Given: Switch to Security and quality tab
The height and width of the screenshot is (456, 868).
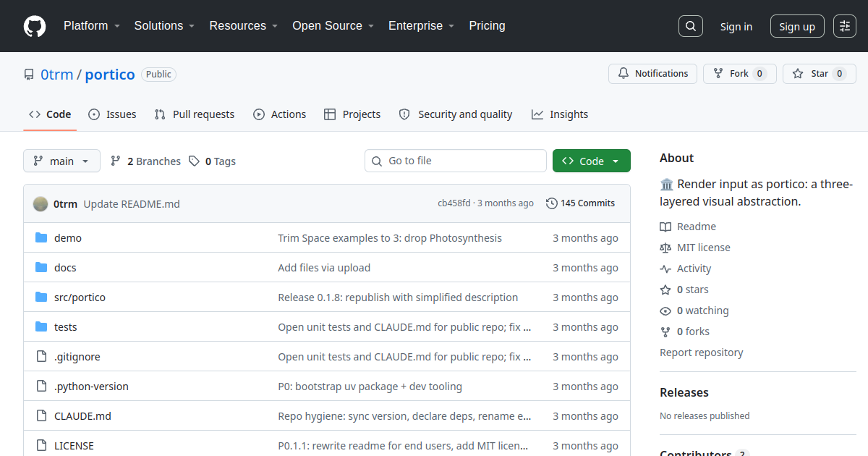Looking at the screenshot, I should point(456,114).
